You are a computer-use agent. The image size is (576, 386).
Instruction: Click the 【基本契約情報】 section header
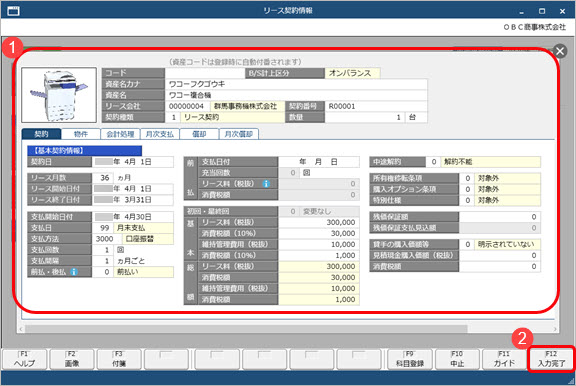click(x=84, y=151)
